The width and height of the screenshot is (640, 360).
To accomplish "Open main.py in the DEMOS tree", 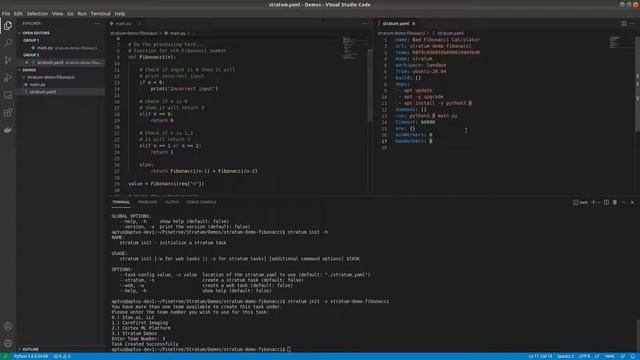I will 38,84.
